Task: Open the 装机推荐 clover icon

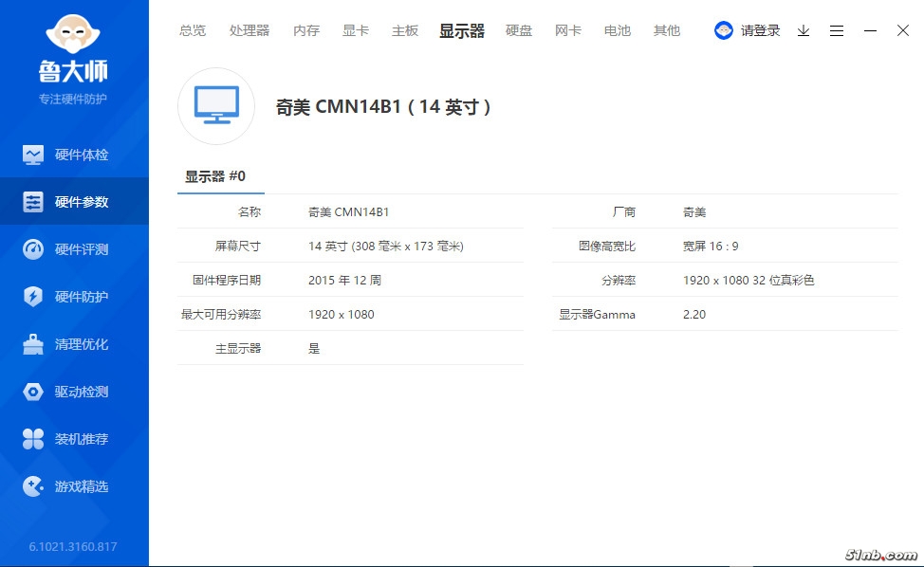Action: tap(33, 439)
